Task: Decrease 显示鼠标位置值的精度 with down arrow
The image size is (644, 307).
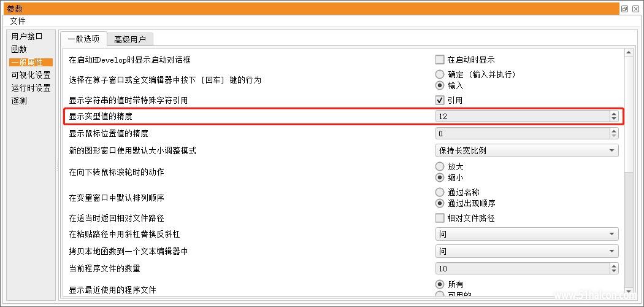Action: (614, 136)
